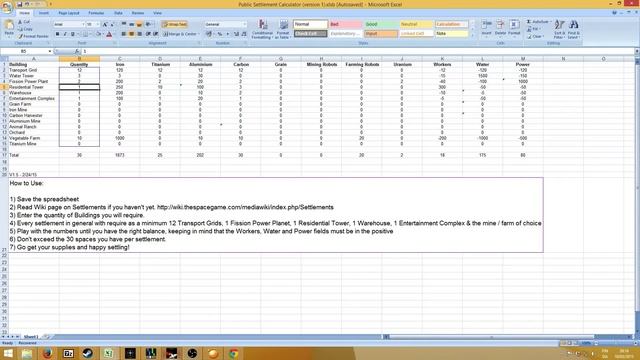This screenshot has height=360, width=640.
Task: Toggle Bold formatting
Action: click(58, 34)
